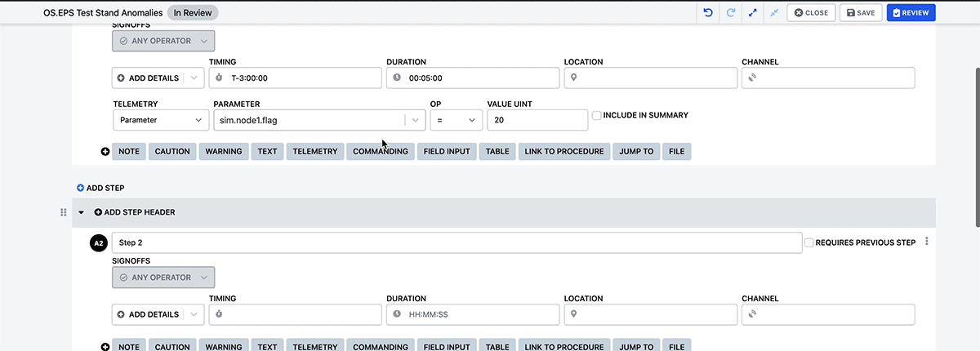
Task: Add a Table block to Step 2
Action: (x=497, y=345)
